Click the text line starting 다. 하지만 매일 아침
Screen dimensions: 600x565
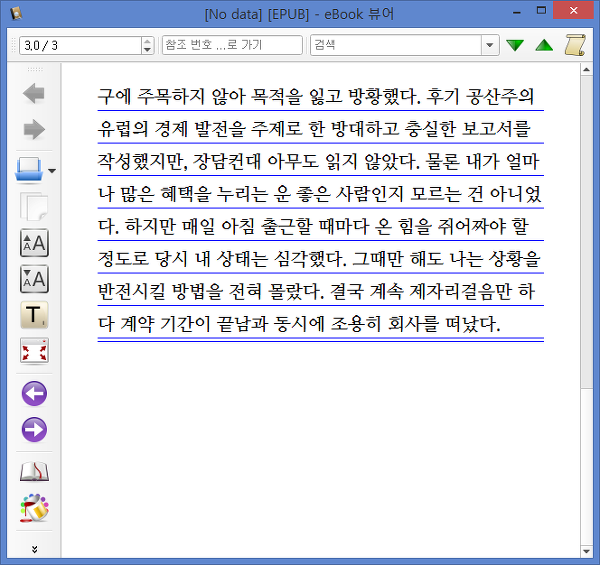(x=313, y=226)
